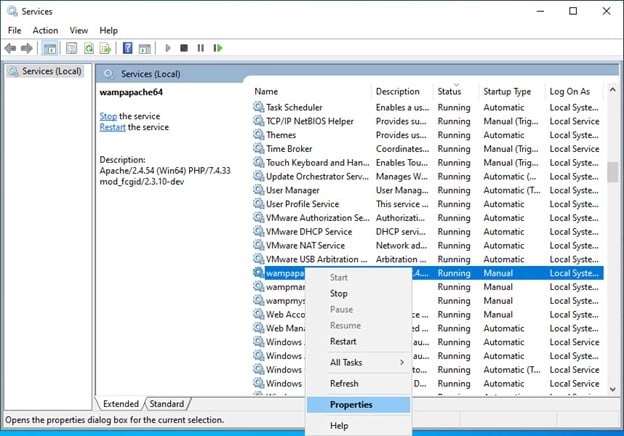The width and height of the screenshot is (624, 436).
Task: Click the vertical scrollbar thumb in services list
Action: pos(612,172)
